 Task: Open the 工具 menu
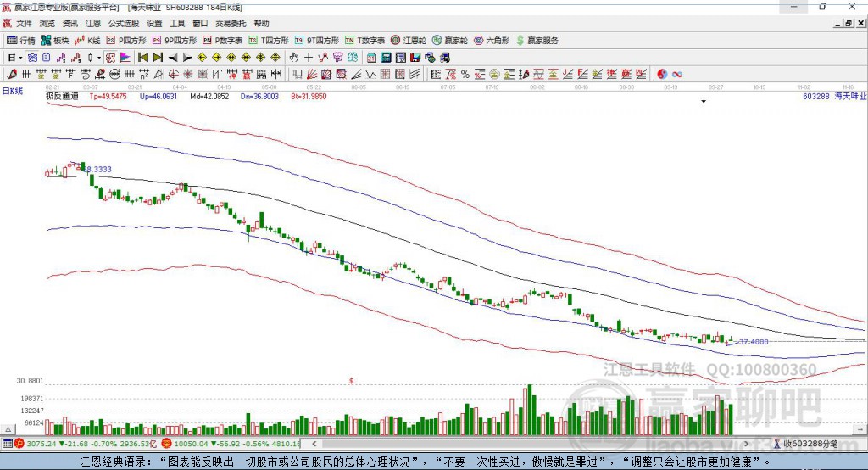pos(177,23)
